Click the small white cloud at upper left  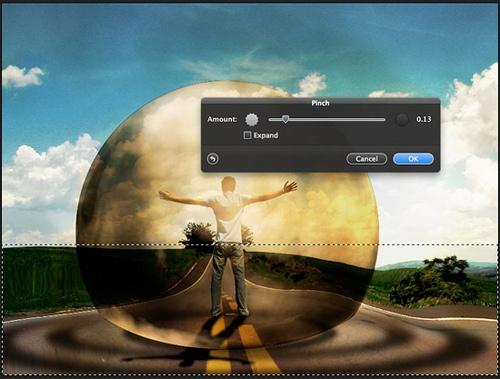(23, 76)
